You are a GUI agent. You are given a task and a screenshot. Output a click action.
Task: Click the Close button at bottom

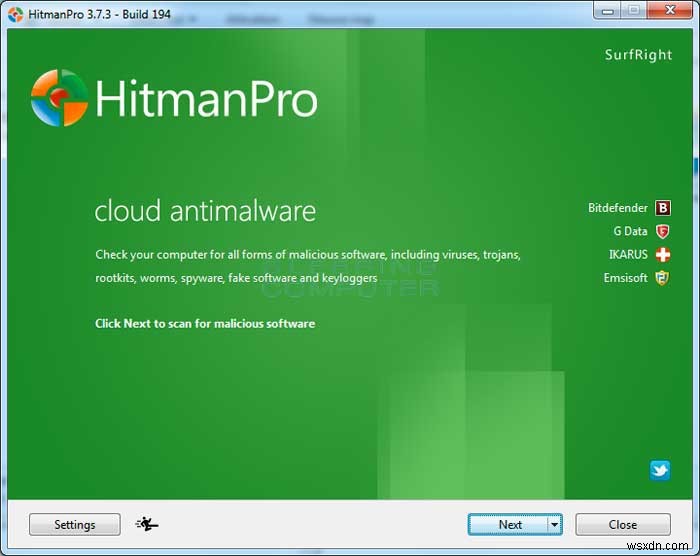[623, 524]
